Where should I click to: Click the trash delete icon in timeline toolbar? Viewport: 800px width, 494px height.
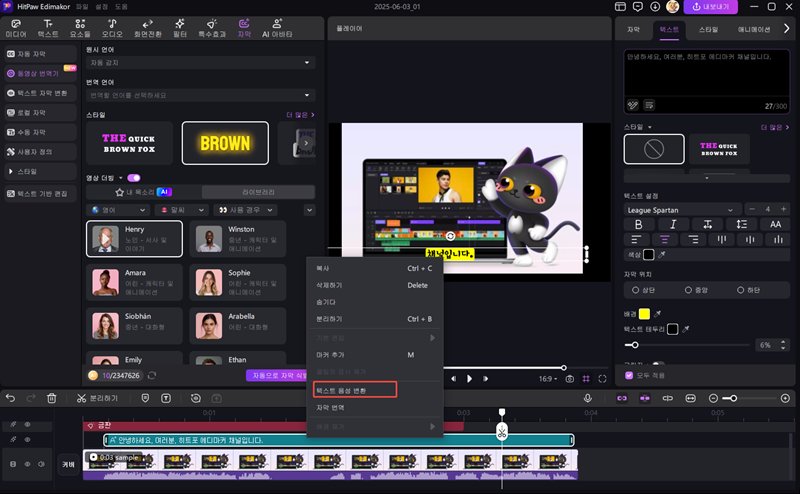52,398
